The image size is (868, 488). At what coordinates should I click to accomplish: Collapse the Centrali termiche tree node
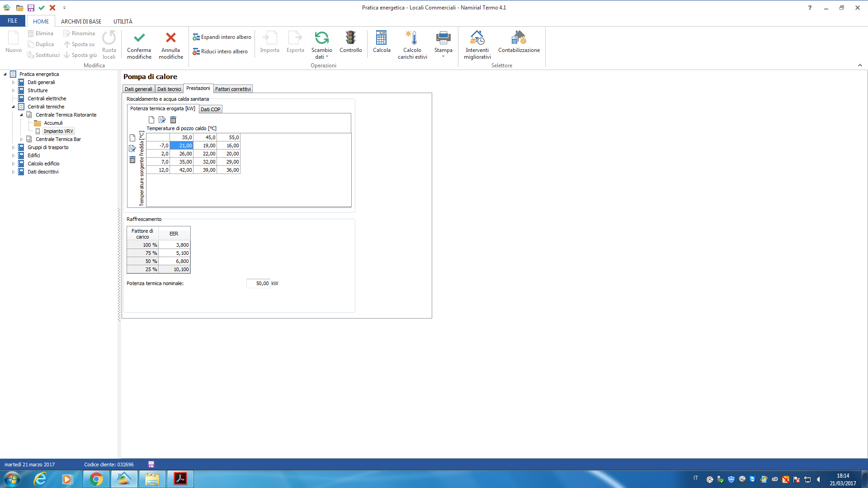(13, 107)
